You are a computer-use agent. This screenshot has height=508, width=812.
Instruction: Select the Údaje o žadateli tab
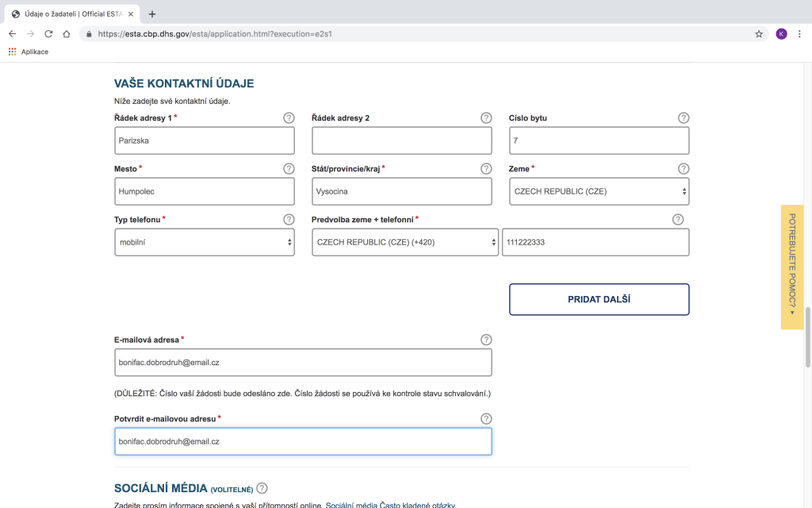(x=71, y=13)
